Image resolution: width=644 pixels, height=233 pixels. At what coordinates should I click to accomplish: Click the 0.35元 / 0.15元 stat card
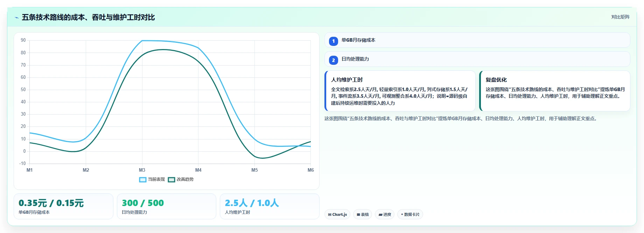point(63,206)
